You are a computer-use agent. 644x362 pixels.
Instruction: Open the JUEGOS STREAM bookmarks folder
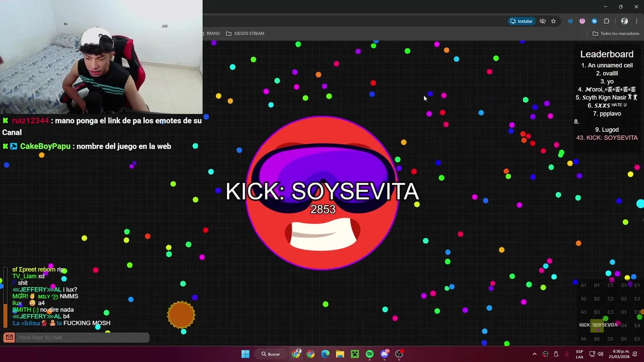(245, 34)
